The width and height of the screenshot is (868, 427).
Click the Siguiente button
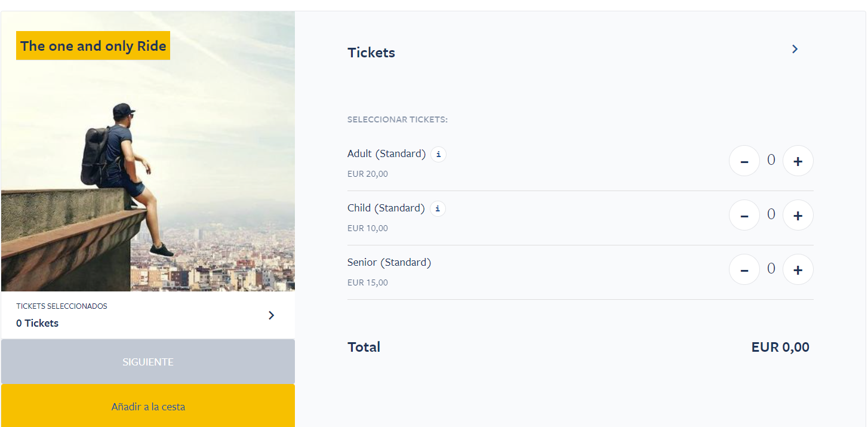(148, 362)
